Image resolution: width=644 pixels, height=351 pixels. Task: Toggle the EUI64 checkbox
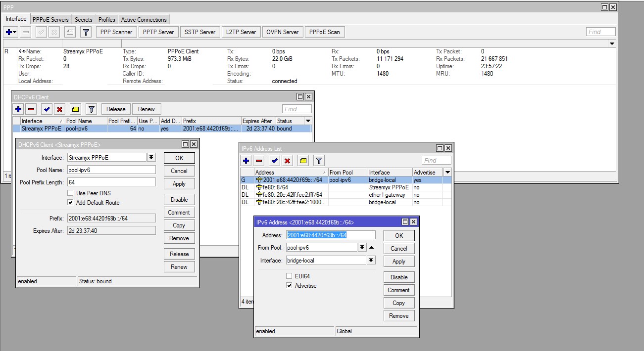[290, 276]
